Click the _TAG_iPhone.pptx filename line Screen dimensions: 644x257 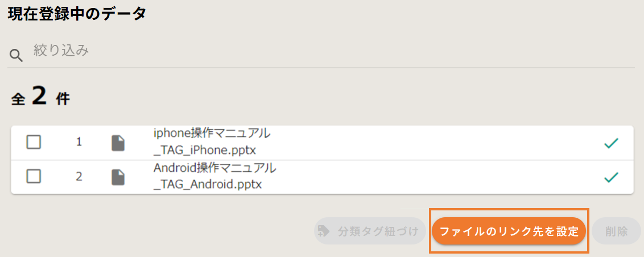point(205,151)
